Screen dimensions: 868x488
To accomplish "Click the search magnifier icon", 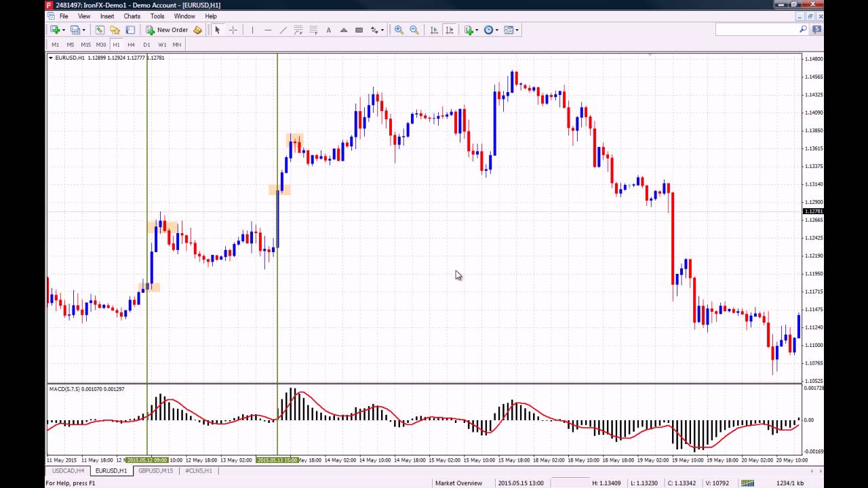I will click(x=803, y=29).
